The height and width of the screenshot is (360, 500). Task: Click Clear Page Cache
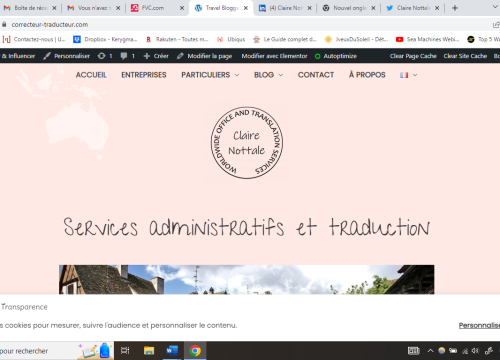click(x=413, y=56)
